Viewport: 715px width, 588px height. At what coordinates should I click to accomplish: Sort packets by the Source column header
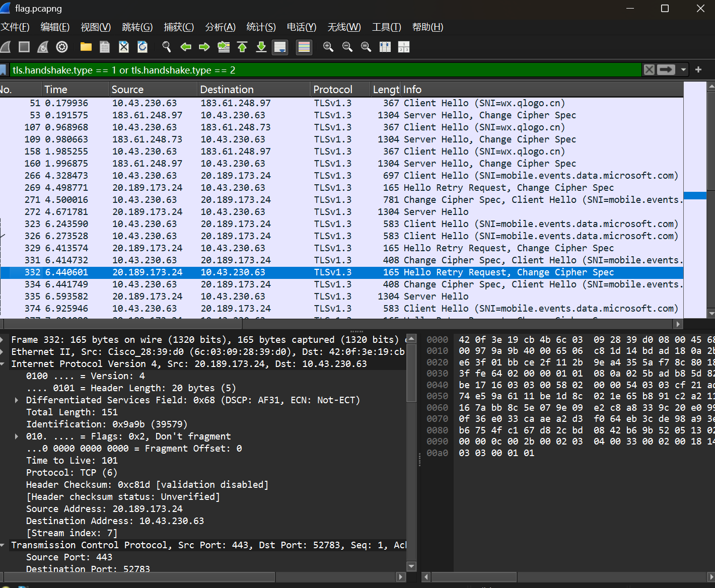point(153,90)
